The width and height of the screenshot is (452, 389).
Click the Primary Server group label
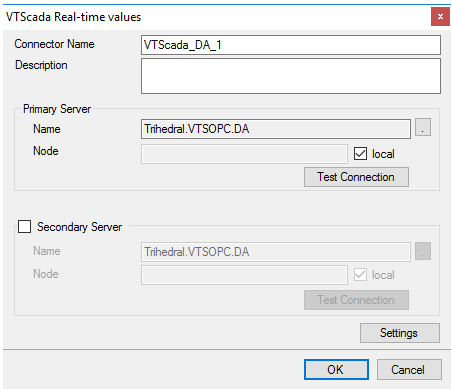pyautogui.click(x=57, y=109)
